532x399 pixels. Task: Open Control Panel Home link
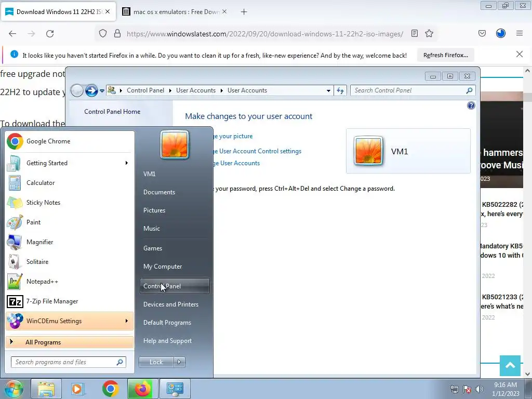[x=112, y=112]
